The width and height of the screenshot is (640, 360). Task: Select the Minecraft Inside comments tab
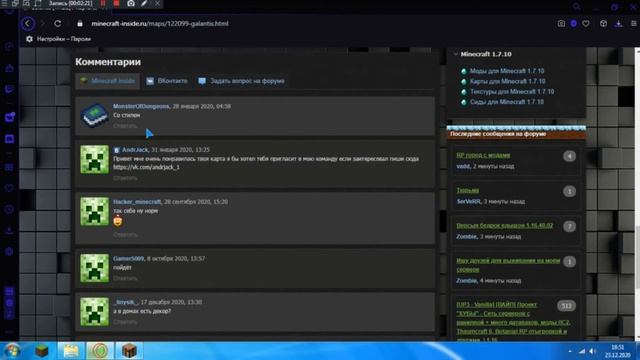click(x=108, y=81)
